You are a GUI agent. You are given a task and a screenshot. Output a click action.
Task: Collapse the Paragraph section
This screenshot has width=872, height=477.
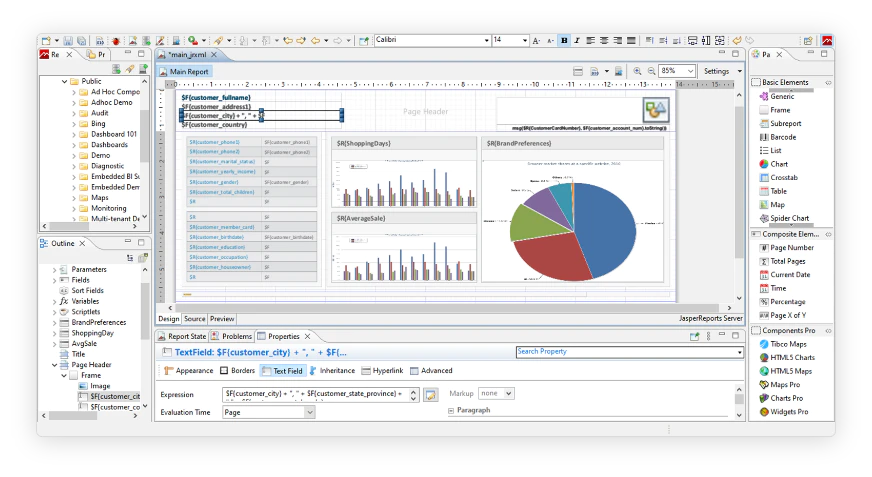pyautogui.click(x=451, y=410)
